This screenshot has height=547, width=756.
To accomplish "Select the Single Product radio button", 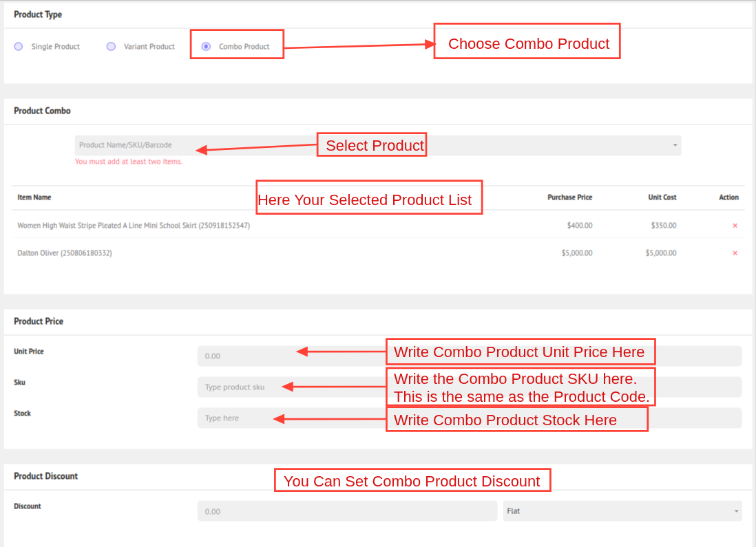I will coord(19,47).
